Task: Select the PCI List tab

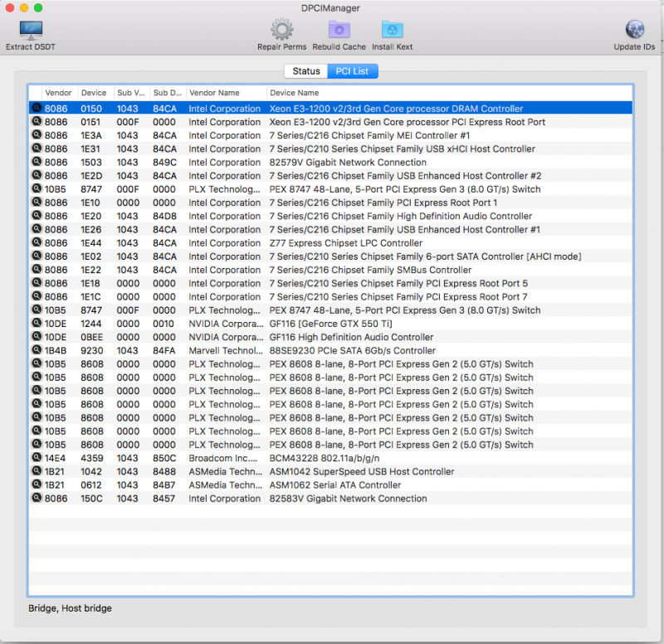Action: (x=352, y=71)
